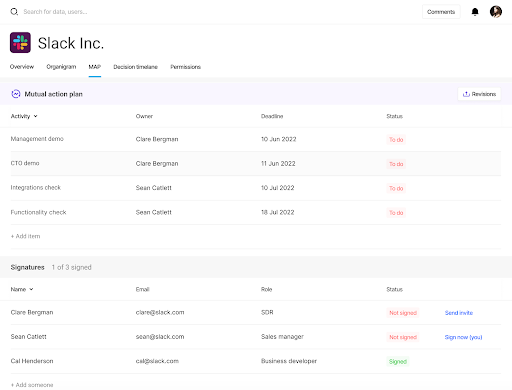Click the Mutual action plan icon

point(16,94)
